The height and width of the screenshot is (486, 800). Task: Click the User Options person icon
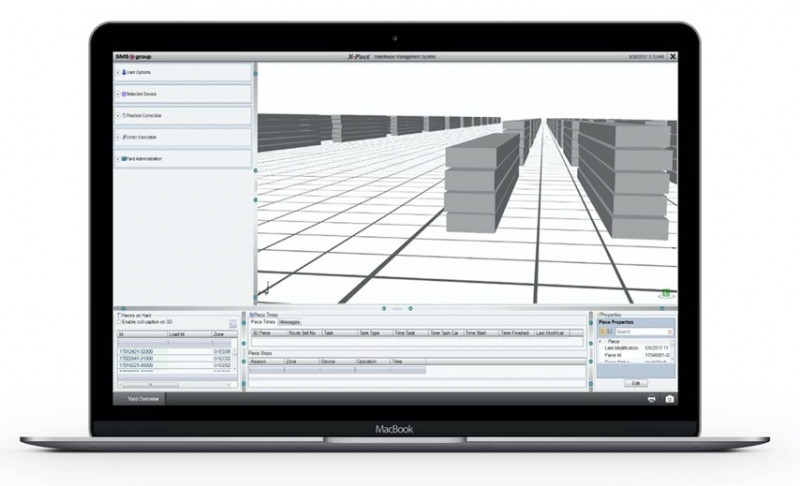(x=125, y=73)
